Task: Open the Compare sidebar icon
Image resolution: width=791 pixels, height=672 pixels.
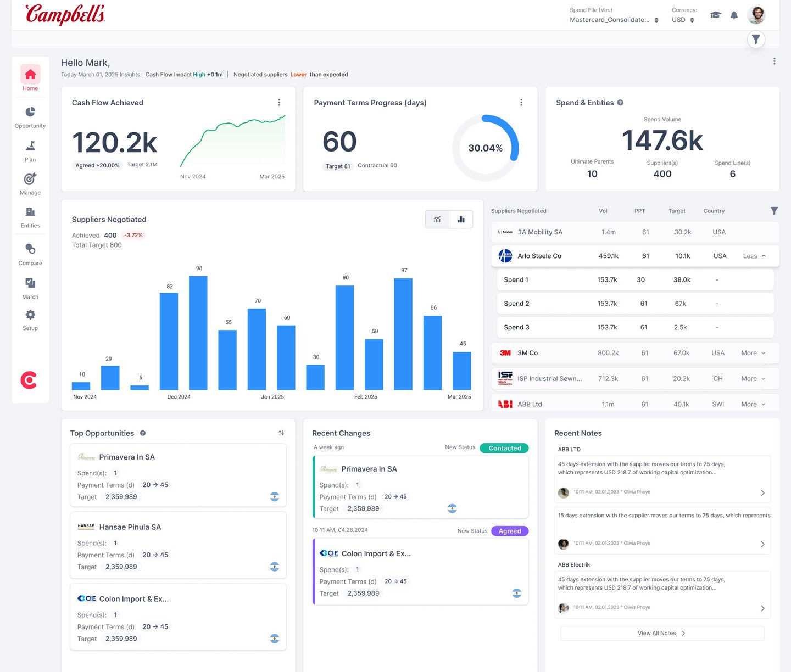Action: click(30, 249)
